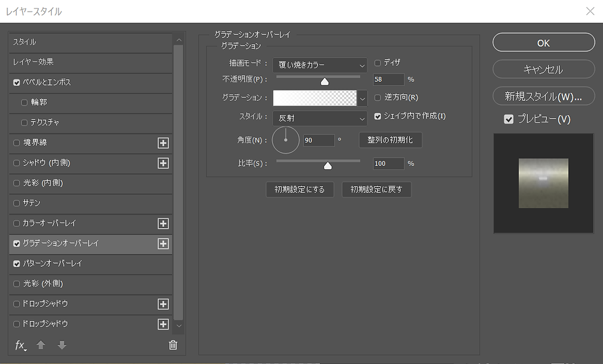
Task: Click the 比率 value field showing 100
Action: (388, 164)
